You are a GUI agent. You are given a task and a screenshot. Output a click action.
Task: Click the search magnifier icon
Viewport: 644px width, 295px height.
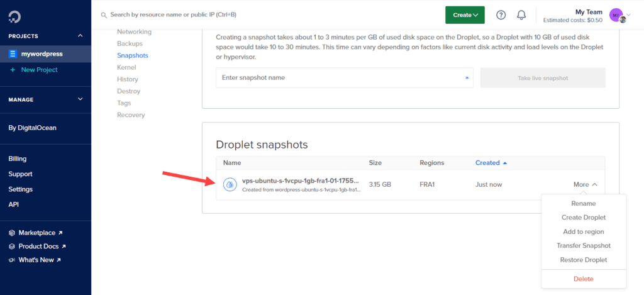point(104,14)
